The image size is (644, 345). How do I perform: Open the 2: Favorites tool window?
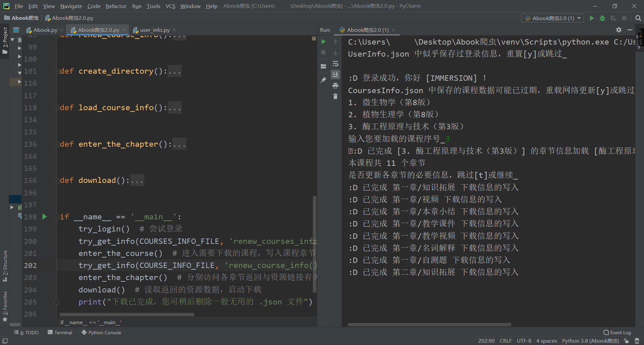click(5, 306)
